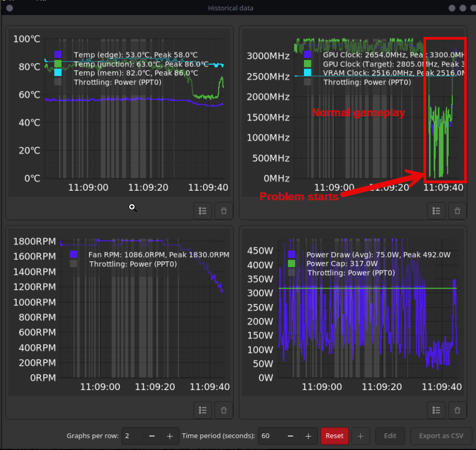Image resolution: width=476 pixels, height=450 pixels.
Task: Click the add graph plus button beside Reset
Action: (360, 436)
